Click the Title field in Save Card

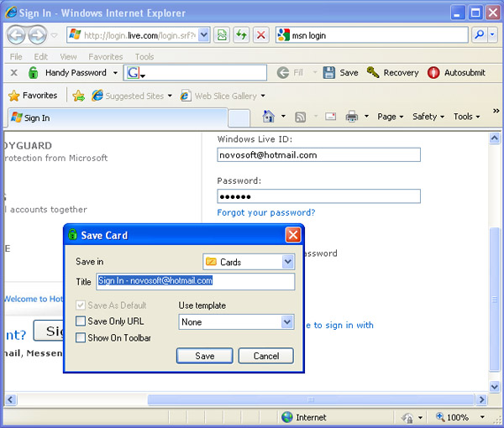195,281
